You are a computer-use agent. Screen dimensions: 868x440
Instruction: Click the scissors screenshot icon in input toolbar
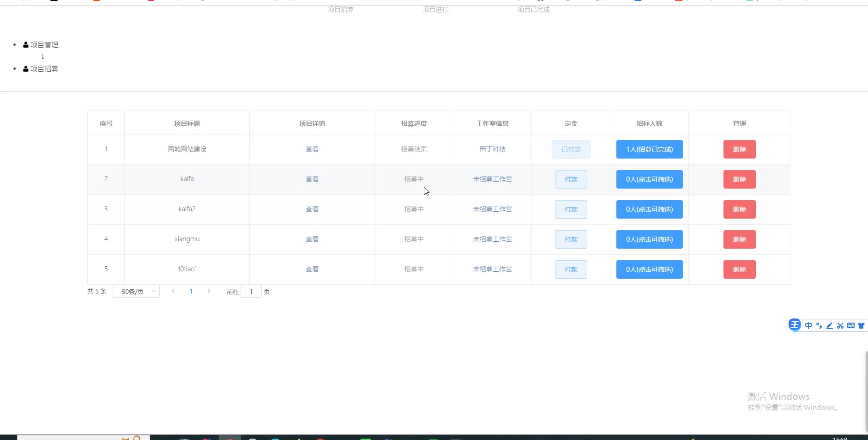point(840,325)
